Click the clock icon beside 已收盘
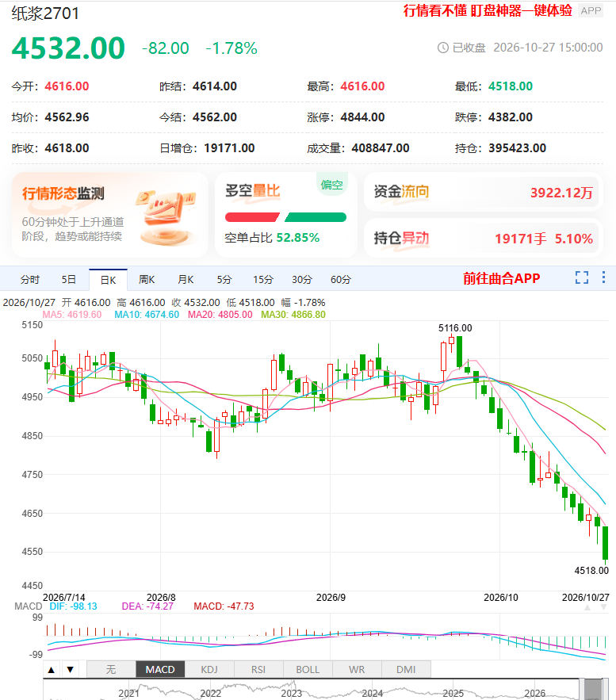616x700 pixels. pos(443,48)
